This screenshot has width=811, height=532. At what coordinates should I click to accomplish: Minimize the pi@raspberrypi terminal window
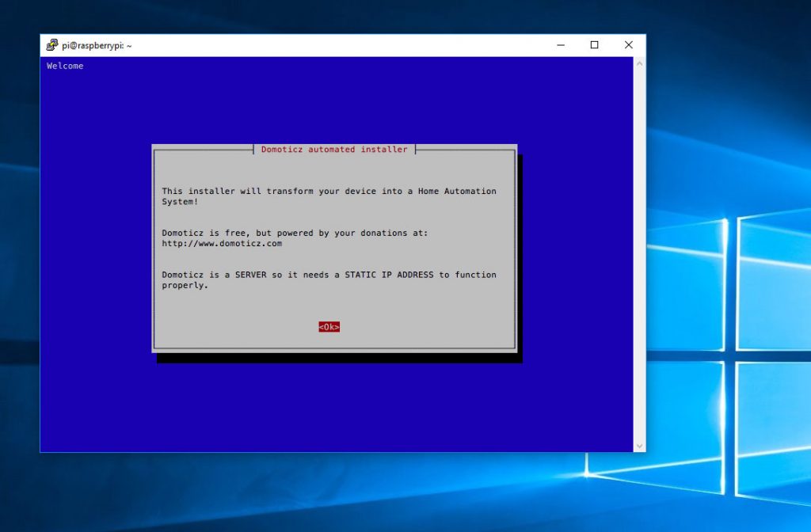pos(561,45)
